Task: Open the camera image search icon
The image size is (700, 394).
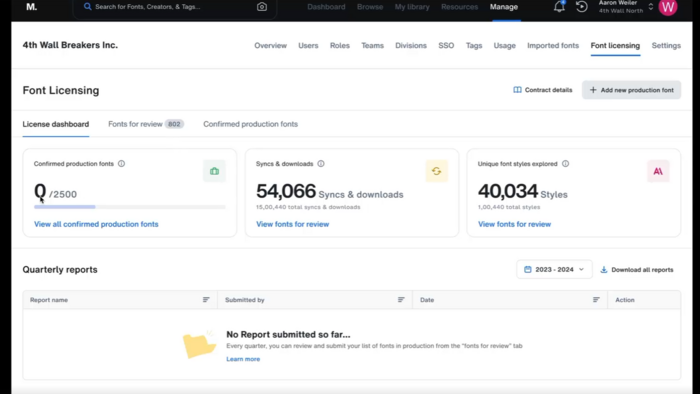Action: point(262,7)
